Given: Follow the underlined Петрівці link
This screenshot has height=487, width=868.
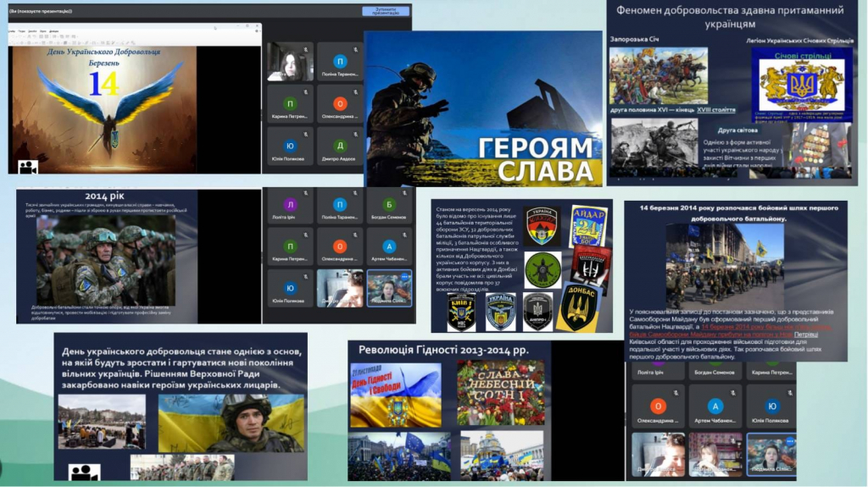Looking at the screenshot, I should click(x=806, y=335).
